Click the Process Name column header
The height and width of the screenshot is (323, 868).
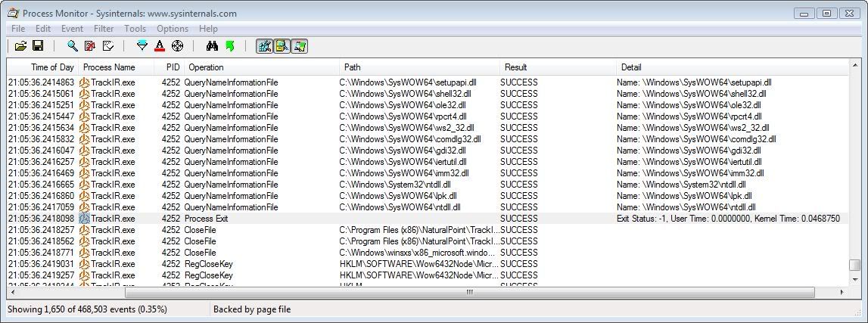[x=117, y=67]
